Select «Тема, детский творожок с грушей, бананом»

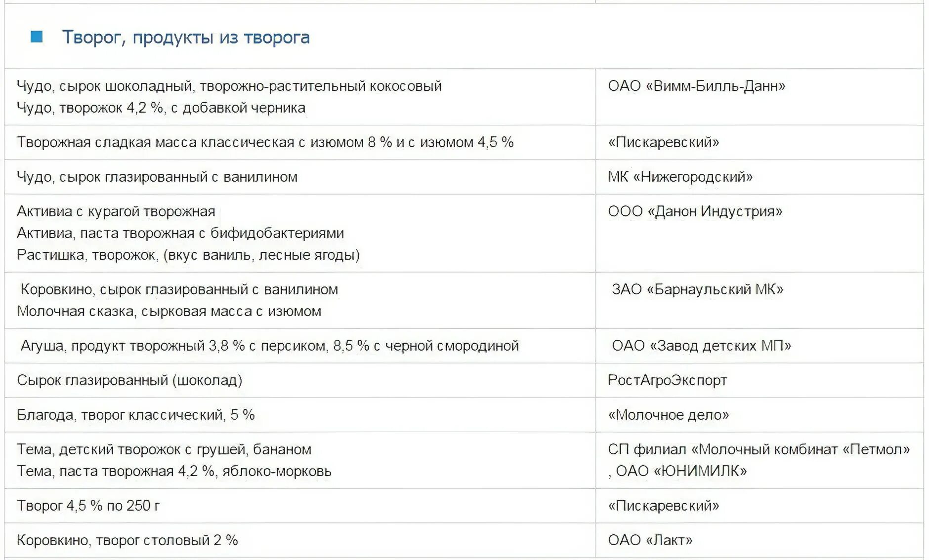click(x=164, y=449)
